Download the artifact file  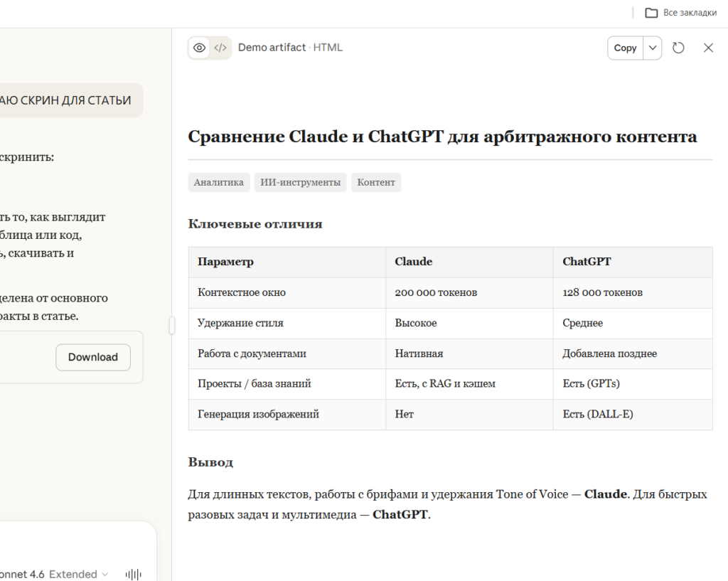[93, 357]
